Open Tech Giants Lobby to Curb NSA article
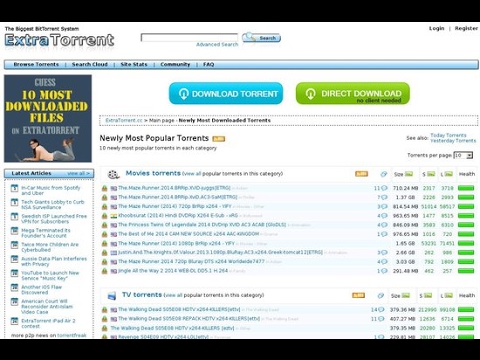The width and height of the screenshot is (480, 360). pos(53,204)
